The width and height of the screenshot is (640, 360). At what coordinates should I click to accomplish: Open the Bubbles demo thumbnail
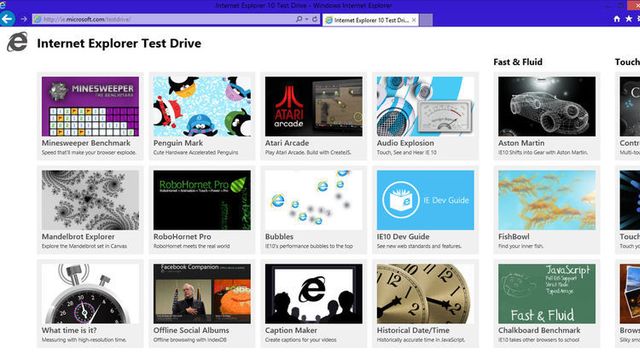pos(313,200)
